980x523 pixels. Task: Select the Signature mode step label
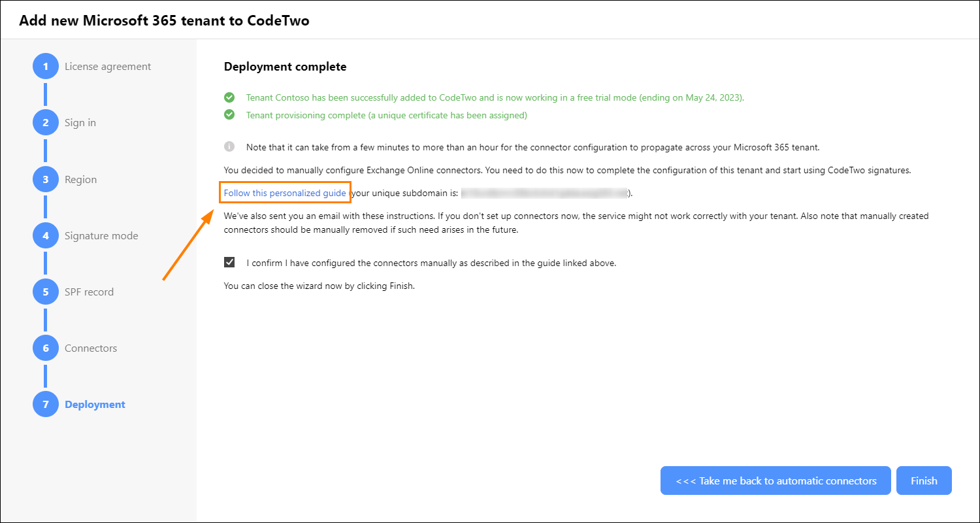[101, 235]
